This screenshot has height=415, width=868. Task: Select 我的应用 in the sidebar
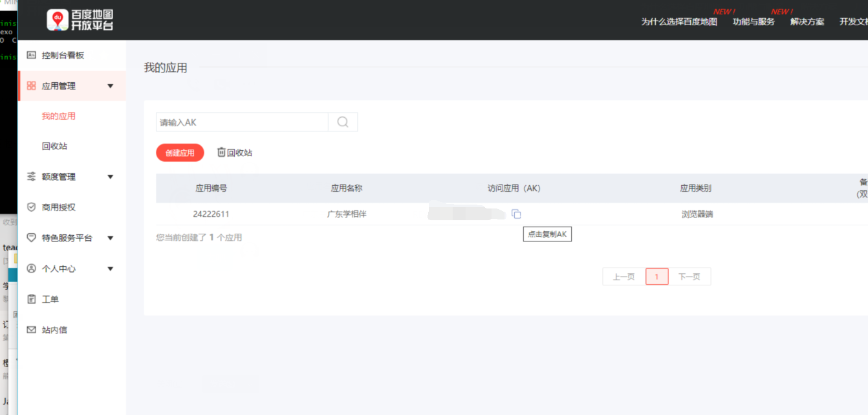pos(59,117)
